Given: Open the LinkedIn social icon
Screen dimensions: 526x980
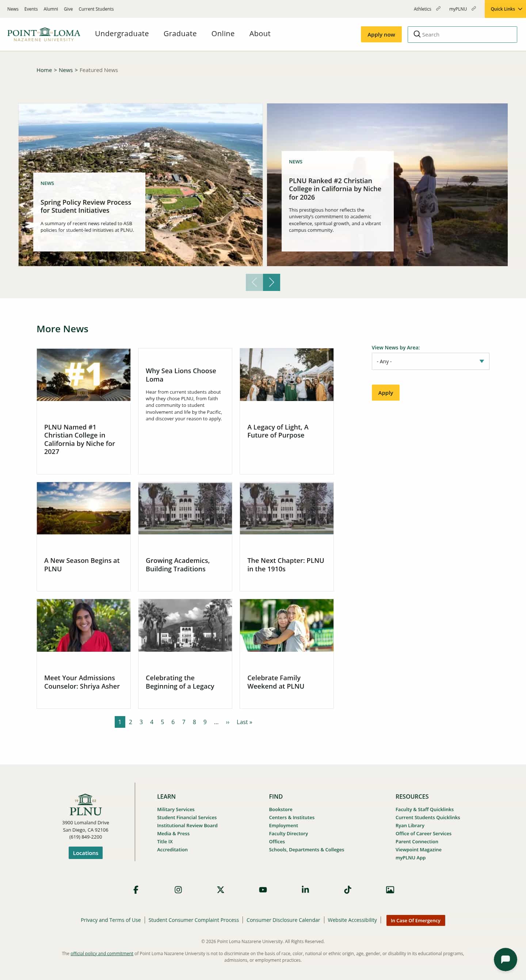Looking at the screenshot, I should [x=305, y=889].
